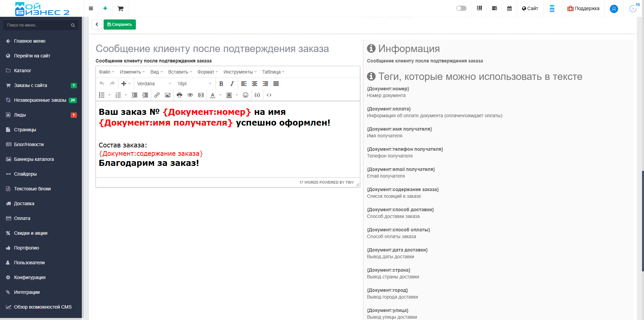
Task: Expand the bullet list style dropdown arrow
Action: pos(109,95)
